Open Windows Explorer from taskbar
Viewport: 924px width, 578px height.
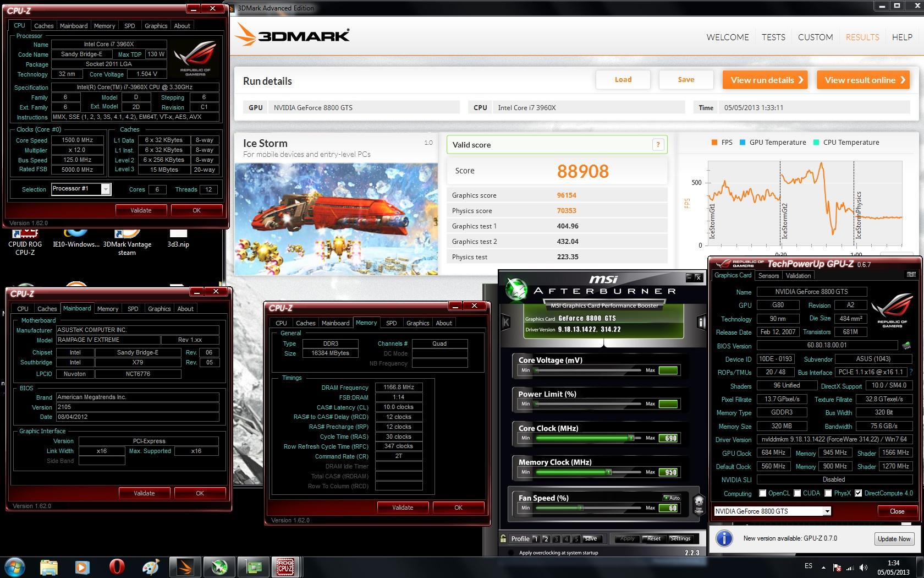(48, 567)
